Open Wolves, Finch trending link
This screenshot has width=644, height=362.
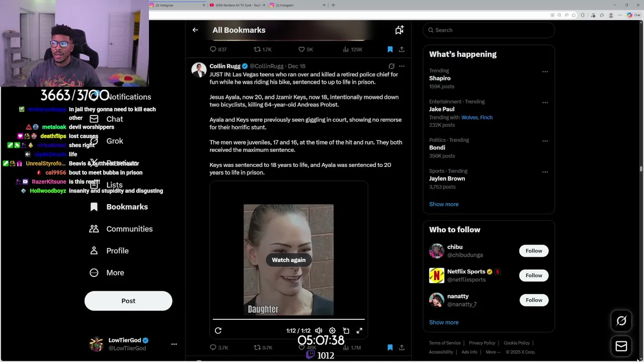tap(477, 117)
